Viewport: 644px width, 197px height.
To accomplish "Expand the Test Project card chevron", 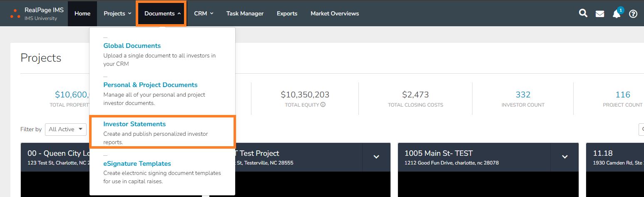I will point(376,157).
